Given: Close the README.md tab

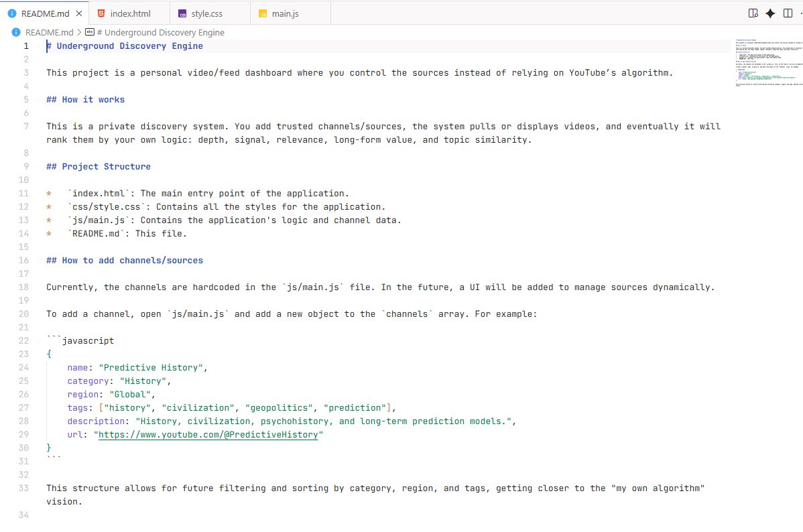Looking at the screenshot, I should coord(79,14).
